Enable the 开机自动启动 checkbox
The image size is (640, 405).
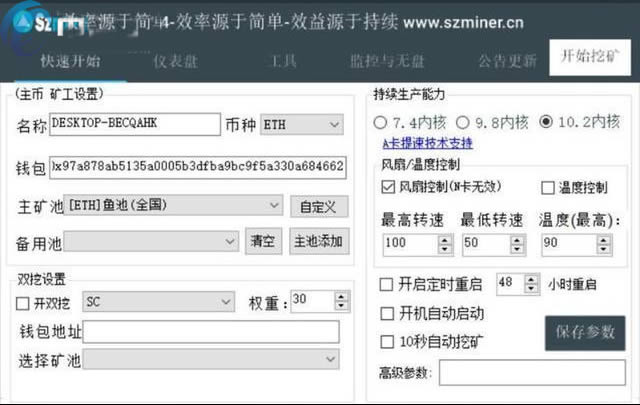387,314
